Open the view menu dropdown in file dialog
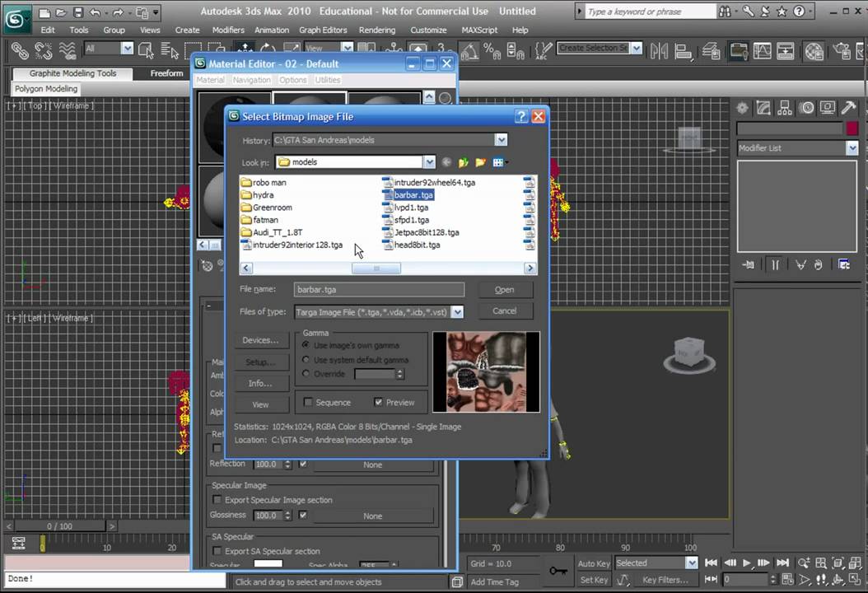 (500, 162)
